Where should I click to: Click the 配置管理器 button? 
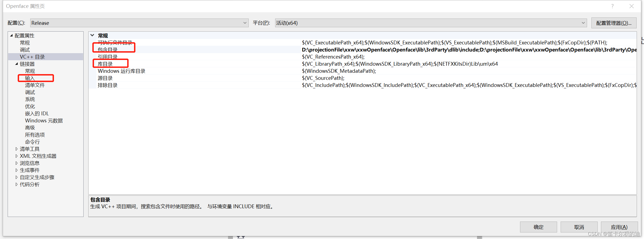tap(614, 23)
